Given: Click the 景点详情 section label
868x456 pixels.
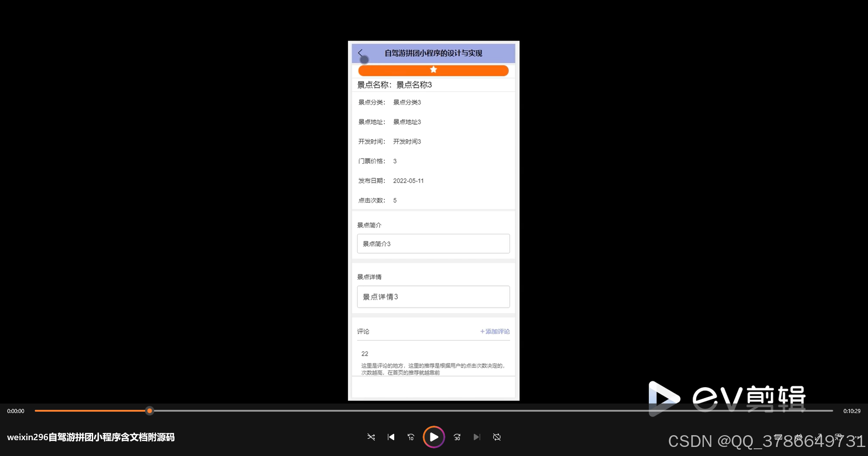Looking at the screenshot, I should coord(369,277).
